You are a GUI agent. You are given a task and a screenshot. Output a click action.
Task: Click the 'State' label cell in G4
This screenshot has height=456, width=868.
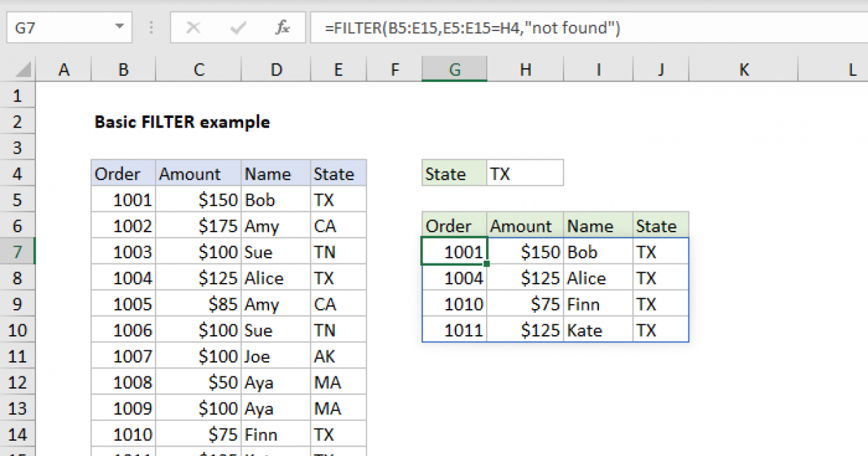454,174
